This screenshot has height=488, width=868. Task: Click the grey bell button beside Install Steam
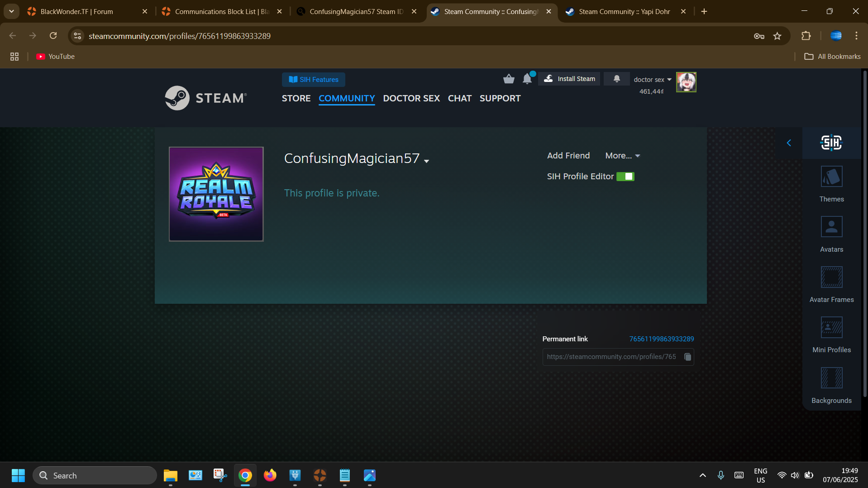pos(616,79)
